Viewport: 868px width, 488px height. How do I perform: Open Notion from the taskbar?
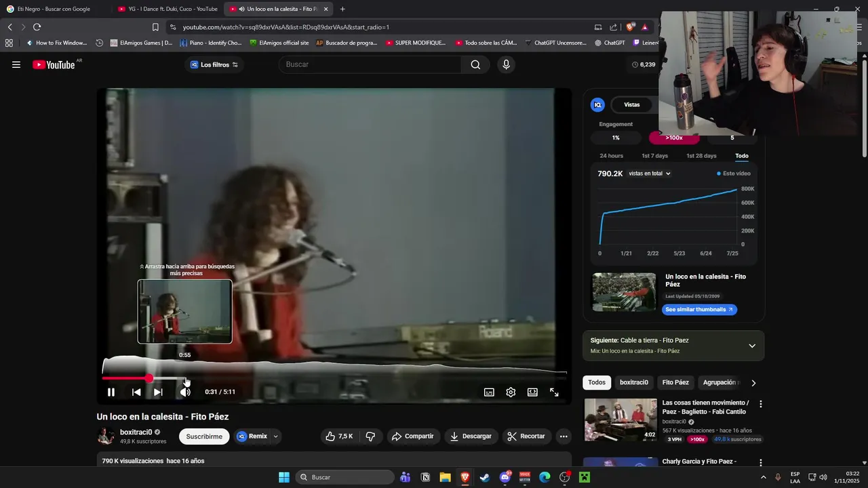(425, 477)
